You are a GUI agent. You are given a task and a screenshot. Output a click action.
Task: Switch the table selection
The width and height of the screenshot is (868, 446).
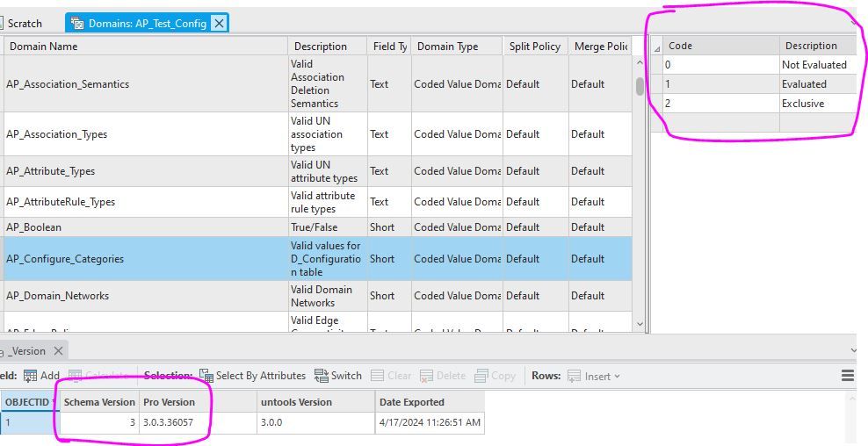[x=338, y=376]
